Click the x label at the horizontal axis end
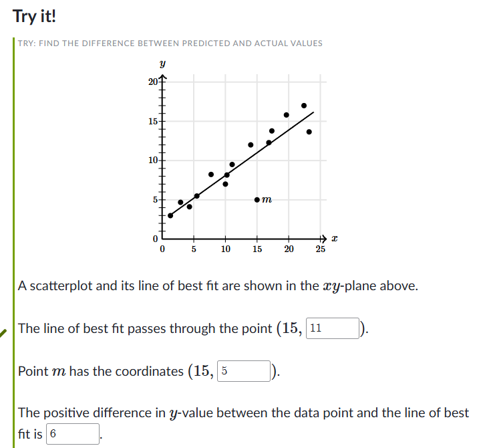The height and width of the screenshot is (448, 485). tap(335, 238)
